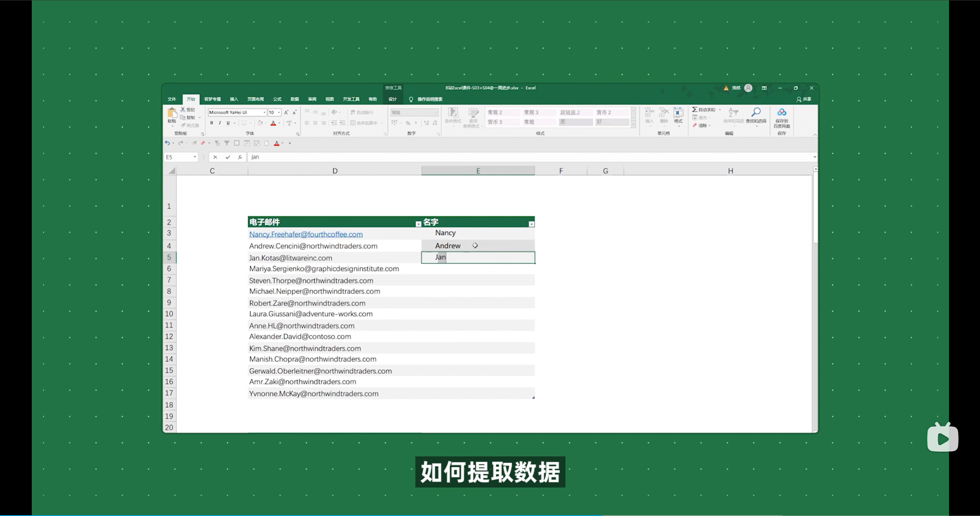This screenshot has height=516, width=980.
Task: Open the 公式 ribbon tab
Action: click(x=277, y=99)
